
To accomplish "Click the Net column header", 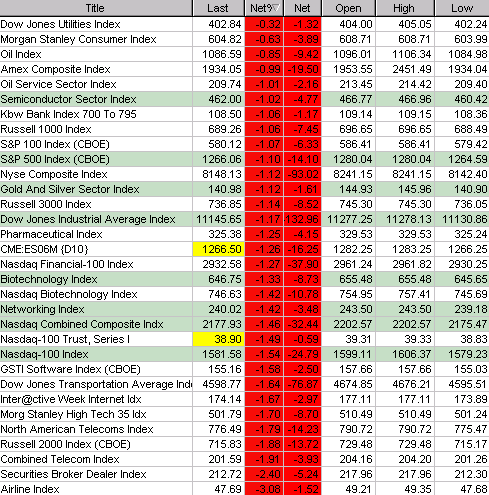I will (x=302, y=8).
